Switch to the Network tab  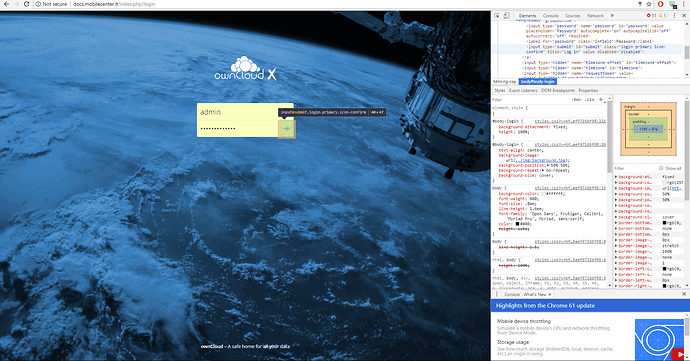coord(595,15)
